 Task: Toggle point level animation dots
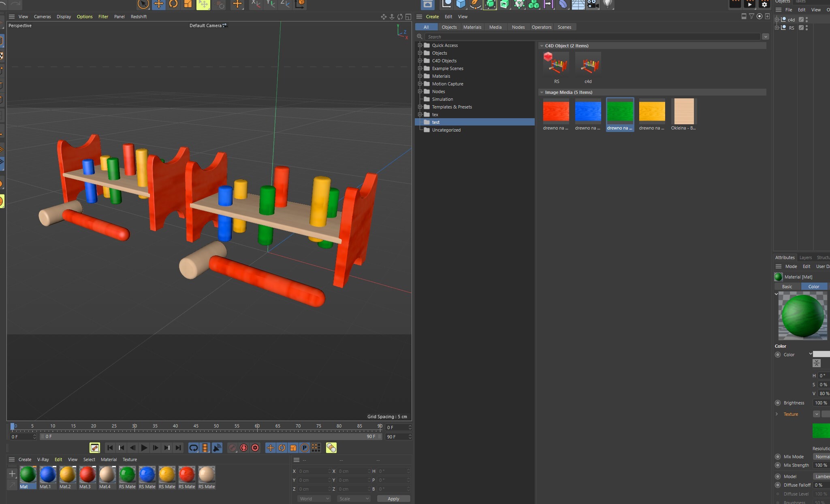tap(316, 448)
